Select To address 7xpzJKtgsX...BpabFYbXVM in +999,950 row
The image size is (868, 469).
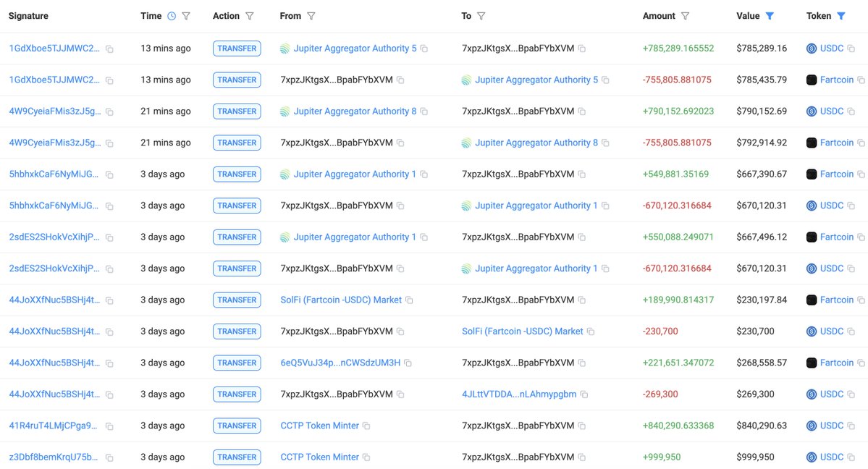pyautogui.click(x=518, y=457)
